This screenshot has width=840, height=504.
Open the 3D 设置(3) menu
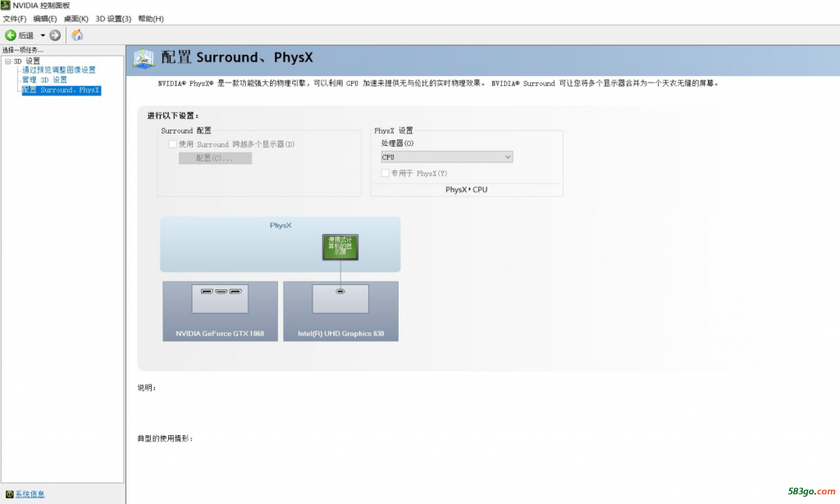pyautogui.click(x=113, y=19)
